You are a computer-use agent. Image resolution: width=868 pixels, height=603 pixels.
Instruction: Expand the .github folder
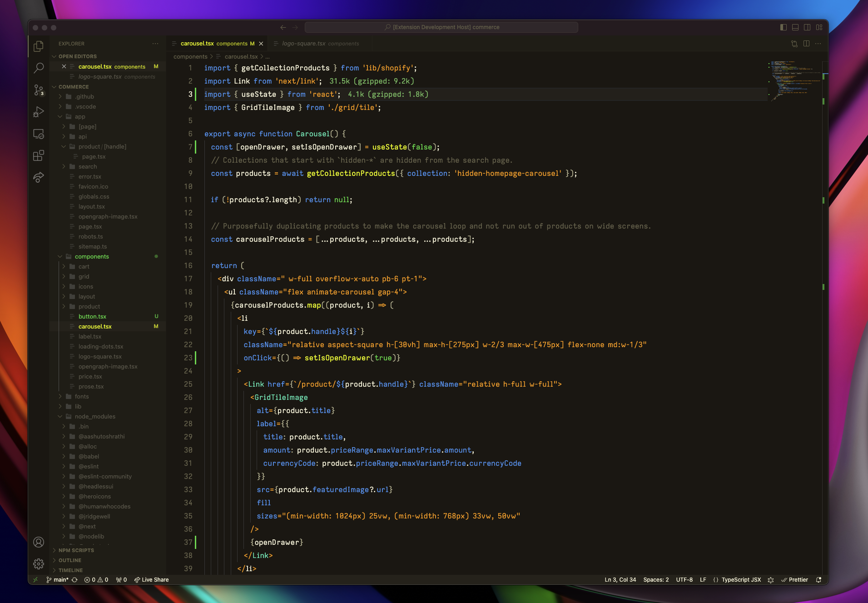[x=85, y=97]
